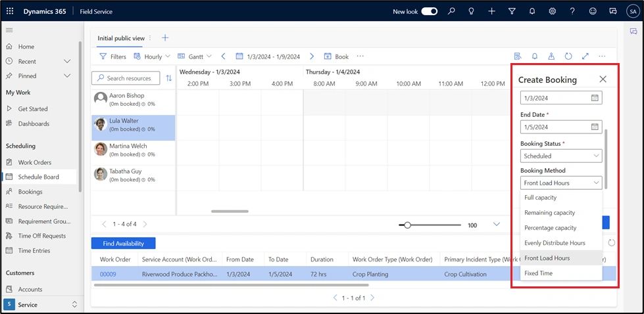Open the Gantt view type dropdown
This screenshot has width=644, height=314.
(x=195, y=56)
